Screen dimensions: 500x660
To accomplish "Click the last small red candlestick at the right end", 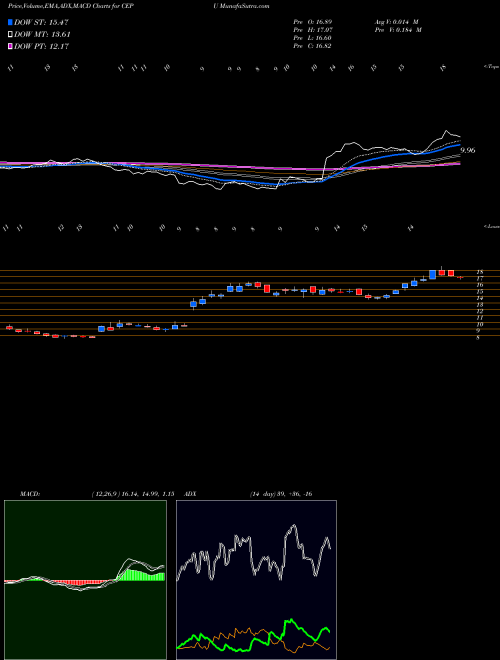I will click(460, 277).
